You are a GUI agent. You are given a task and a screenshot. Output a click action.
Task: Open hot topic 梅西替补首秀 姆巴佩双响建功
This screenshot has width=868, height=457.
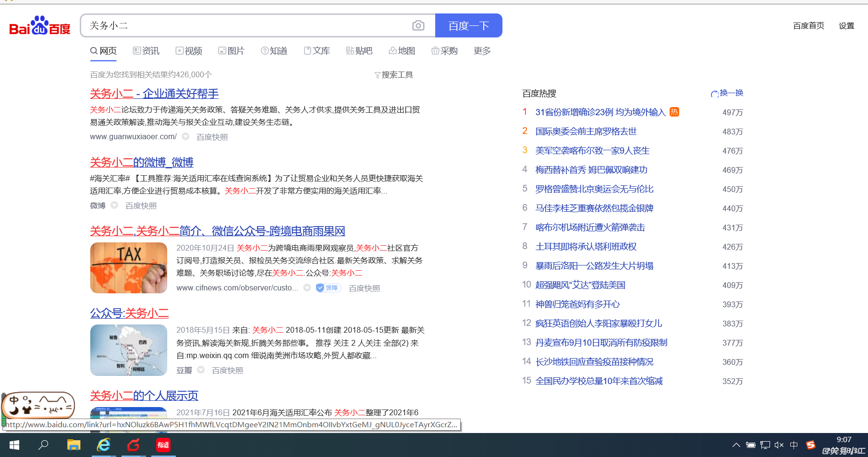[x=591, y=170]
